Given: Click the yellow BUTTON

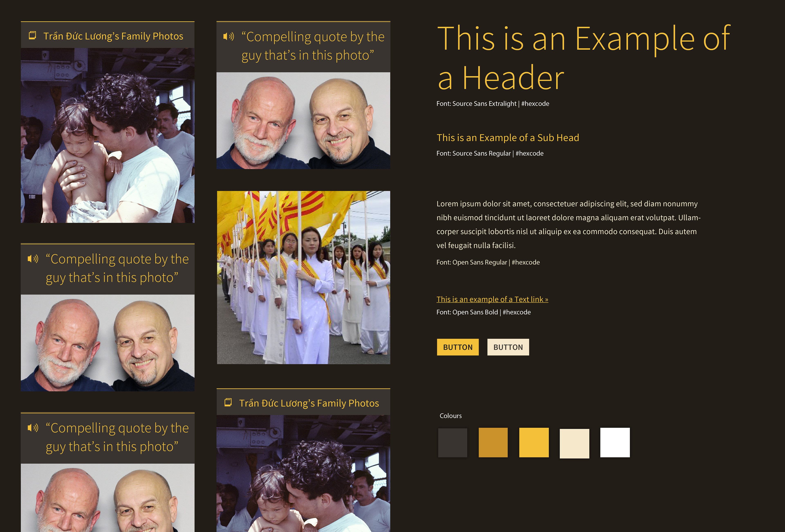Looking at the screenshot, I should [458, 347].
